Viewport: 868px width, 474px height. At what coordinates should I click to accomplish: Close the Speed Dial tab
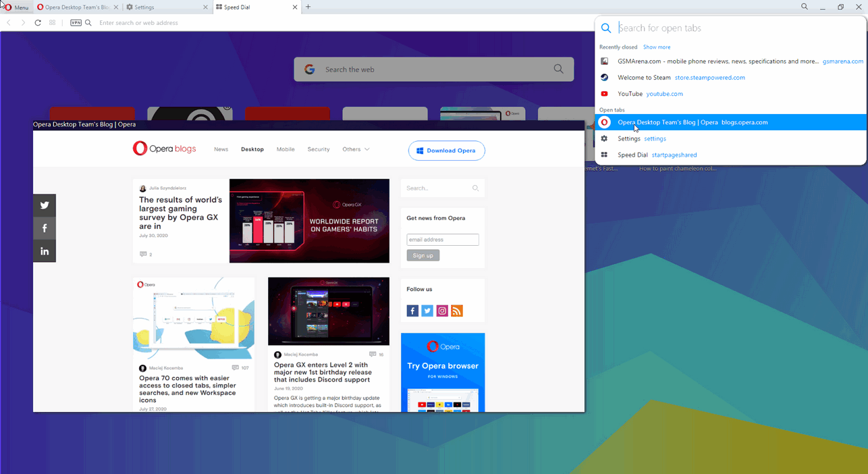click(x=296, y=7)
